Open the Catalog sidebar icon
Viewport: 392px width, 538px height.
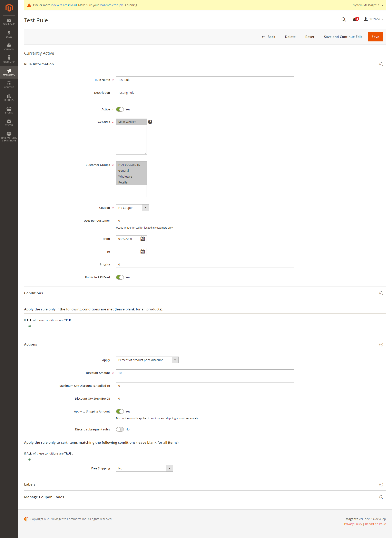pos(9,47)
